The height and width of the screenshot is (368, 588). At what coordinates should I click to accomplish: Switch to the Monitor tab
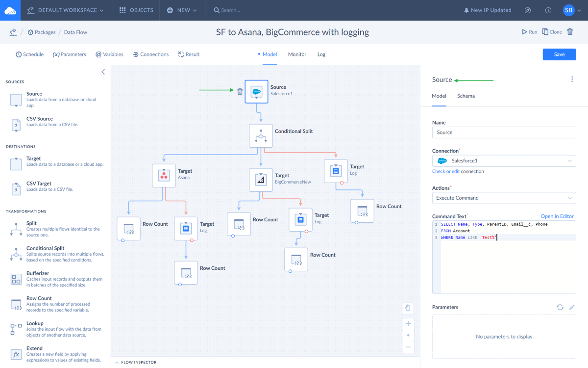pos(297,54)
